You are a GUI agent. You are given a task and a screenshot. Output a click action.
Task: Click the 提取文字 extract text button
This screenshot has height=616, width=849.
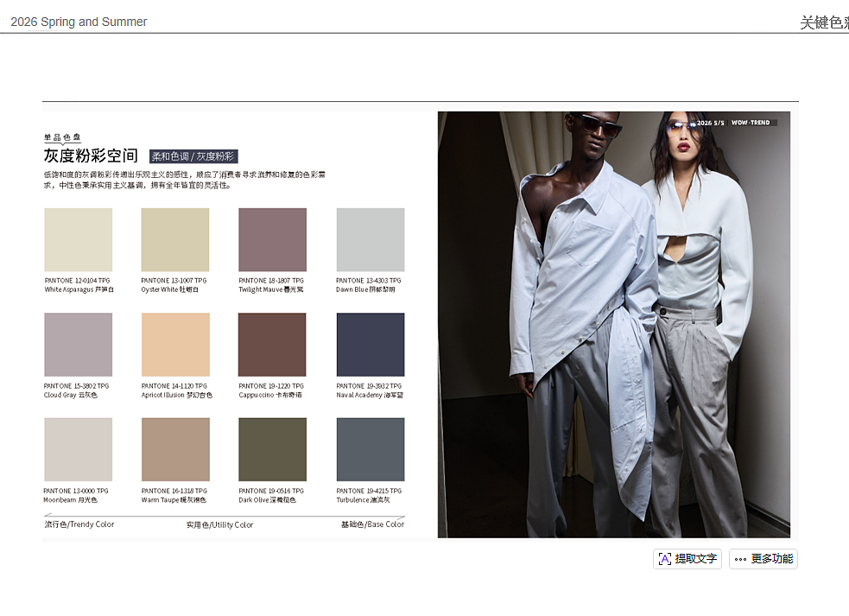[x=687, y=559]
